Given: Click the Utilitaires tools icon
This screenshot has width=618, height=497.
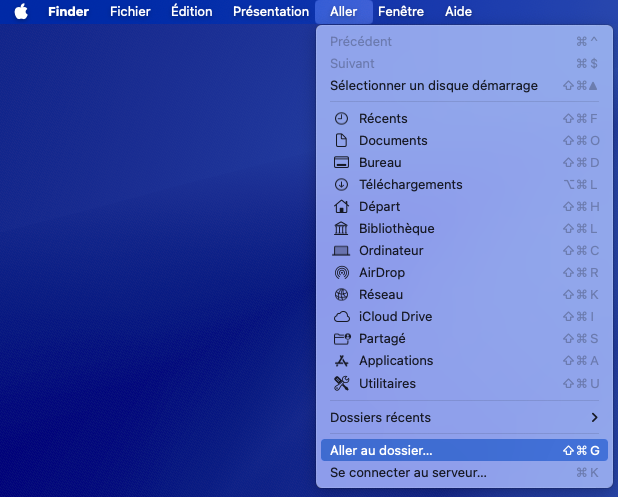Looking at the screenshot, I should (x=341, y=384).
